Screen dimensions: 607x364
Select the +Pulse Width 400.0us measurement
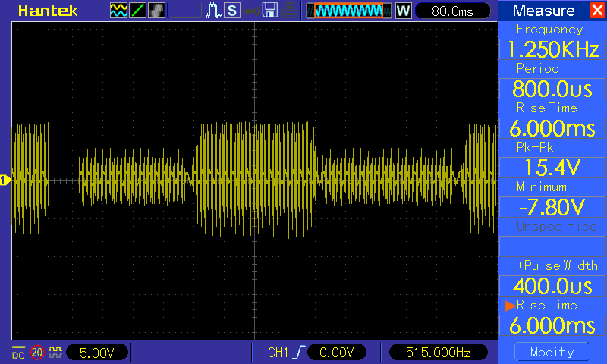point(552,286)
